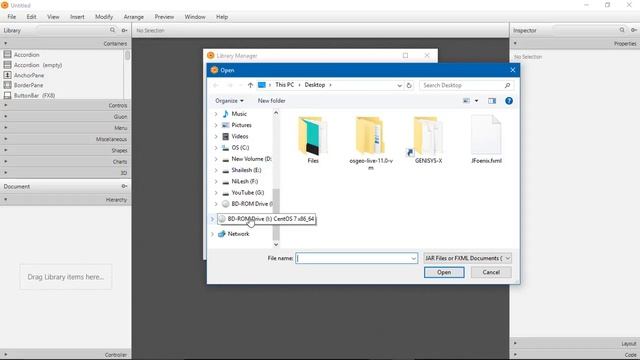Expand the Controls library section
Viewport: 640px width, 360px height.
pyautogui.click(x=65, y=105)
